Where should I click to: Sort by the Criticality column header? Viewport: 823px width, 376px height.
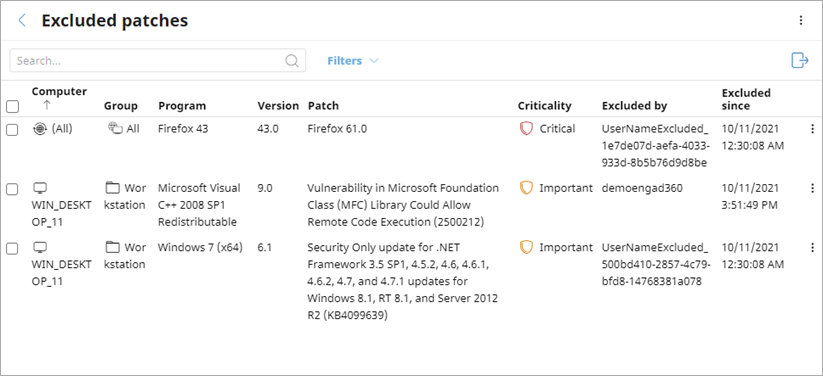(x=544, y=106)
